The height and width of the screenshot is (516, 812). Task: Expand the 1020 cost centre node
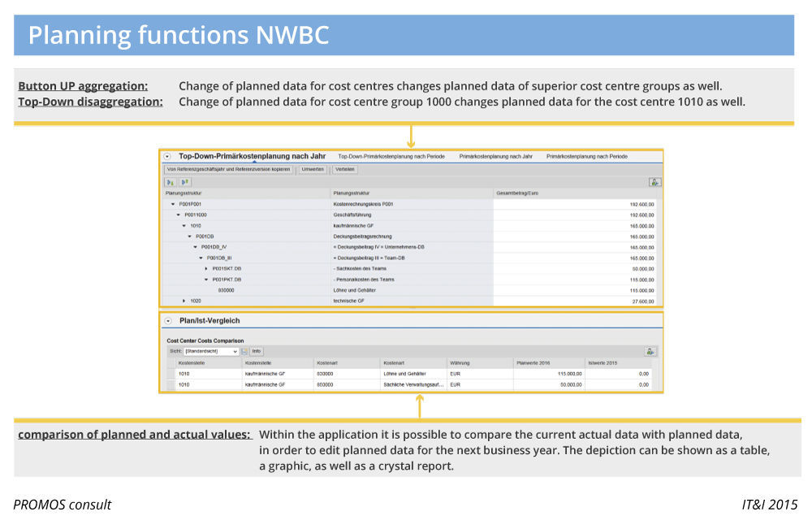184,301
